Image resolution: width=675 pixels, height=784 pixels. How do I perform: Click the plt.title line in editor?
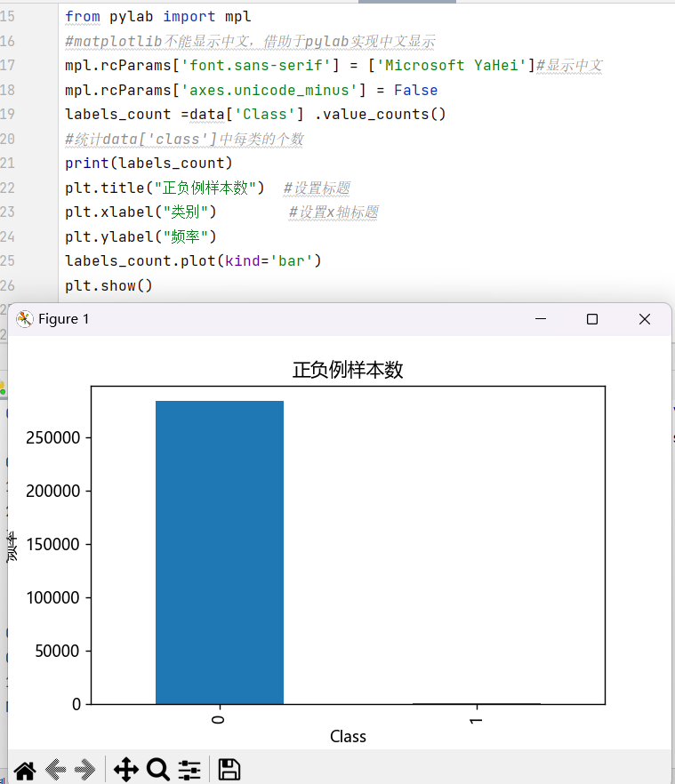pos(165,188)
